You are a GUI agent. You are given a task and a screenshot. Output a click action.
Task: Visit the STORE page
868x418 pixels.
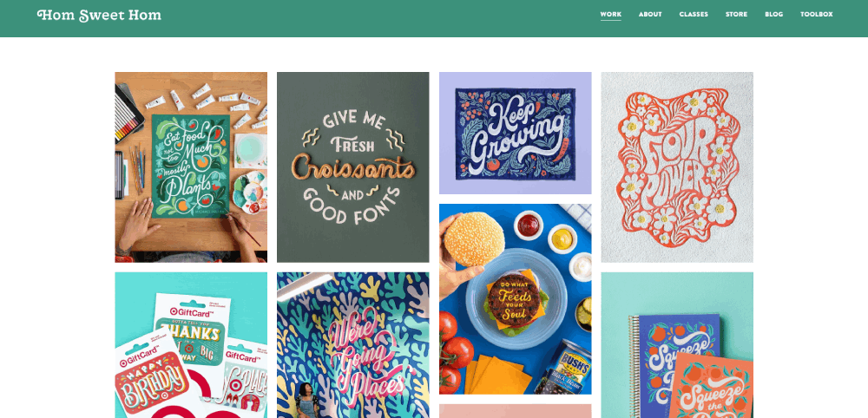736,15
